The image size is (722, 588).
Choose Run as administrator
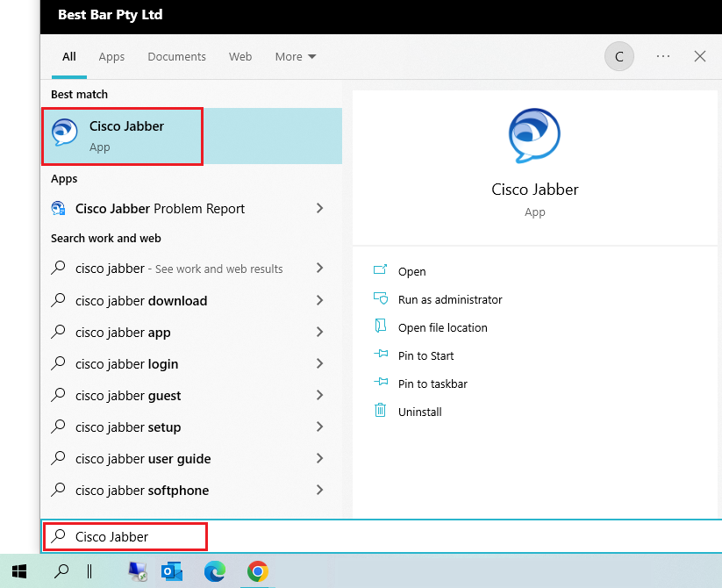(x=450, y=300)
